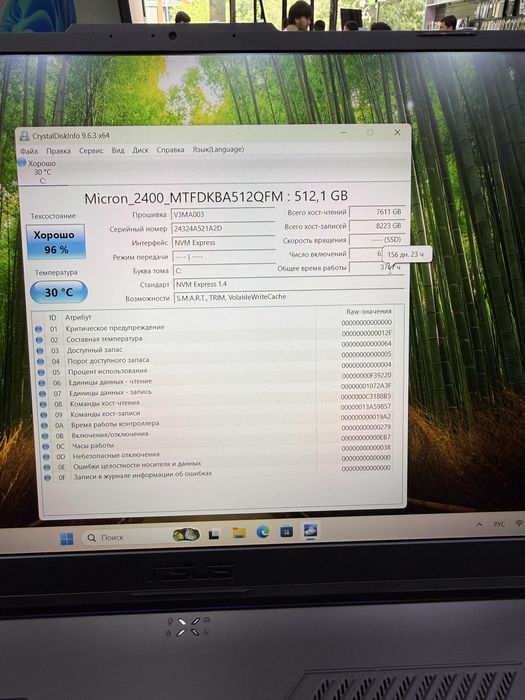Image resolution: width=525 pixels, height=700 pixels.
Task: Click status icon of attribute 0B Включения/отключения
Action: coord(45,436)
